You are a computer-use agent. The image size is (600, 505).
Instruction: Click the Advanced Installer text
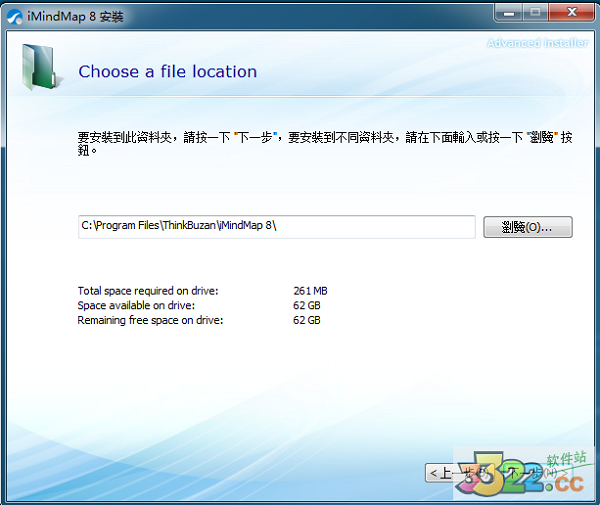point(537,43)
